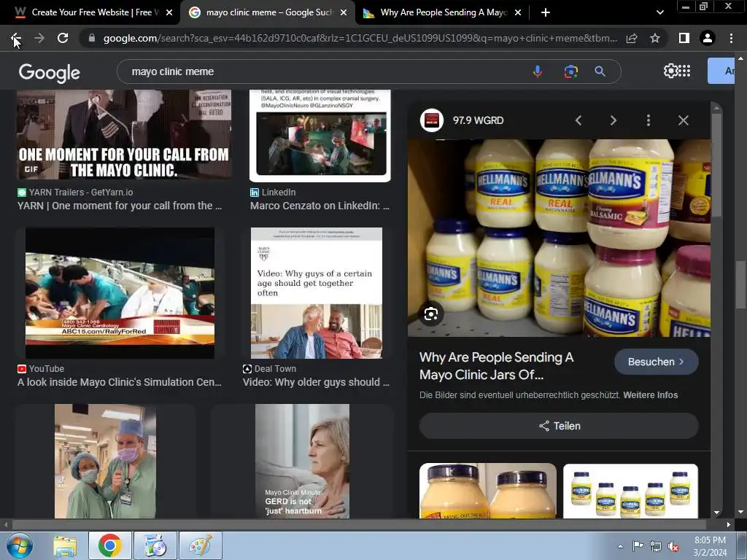Switch to the Create Your Free Website tab
Screen dimensions: 747x560
(92, 12)
